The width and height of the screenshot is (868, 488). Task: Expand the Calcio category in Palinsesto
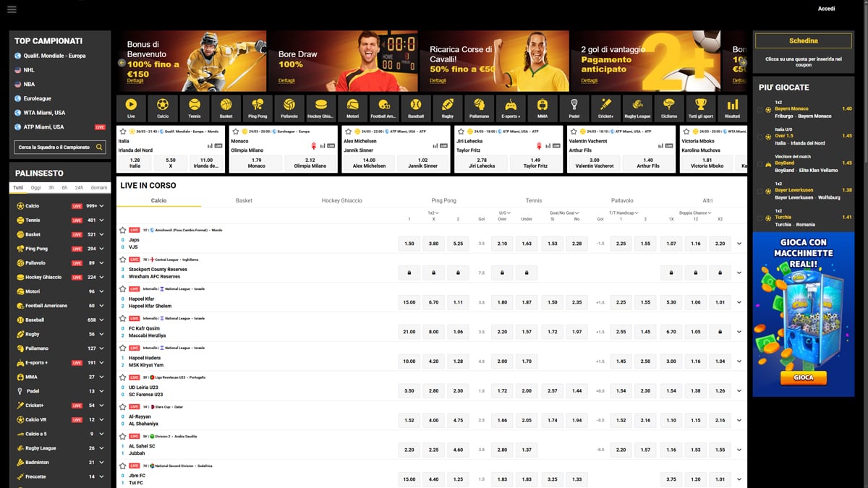102,206
